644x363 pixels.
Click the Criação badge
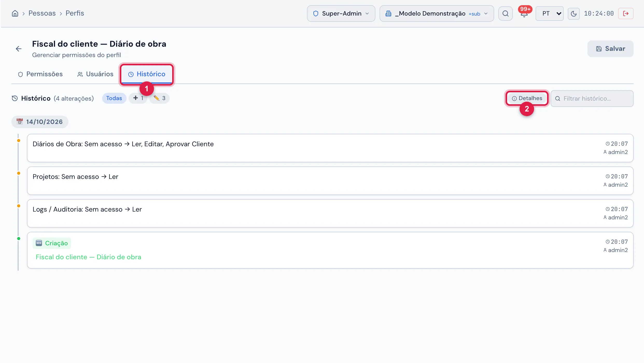tap(52, 243)
